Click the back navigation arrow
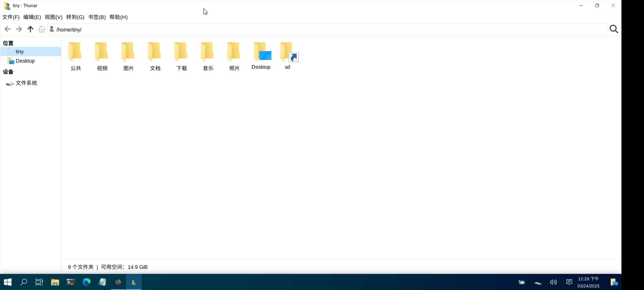The image size is (644, 290). pyautogui.click(x=8, y=29)
